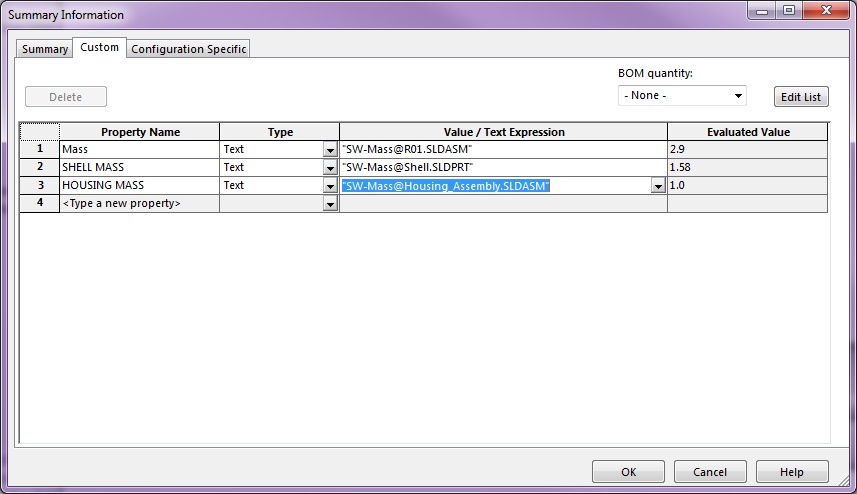Click the evaluated value 1.58
The height and width of the screenshot is (494, 857).
747,167
